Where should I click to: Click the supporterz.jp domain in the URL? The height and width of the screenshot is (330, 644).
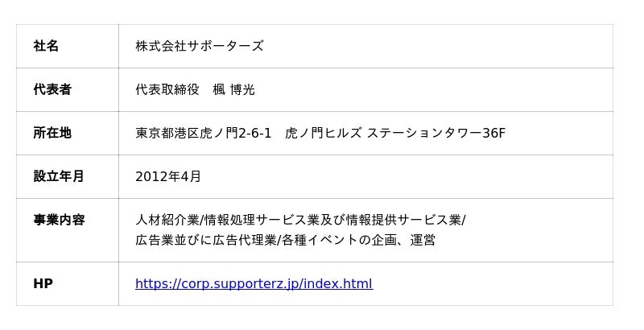(251, 284)
